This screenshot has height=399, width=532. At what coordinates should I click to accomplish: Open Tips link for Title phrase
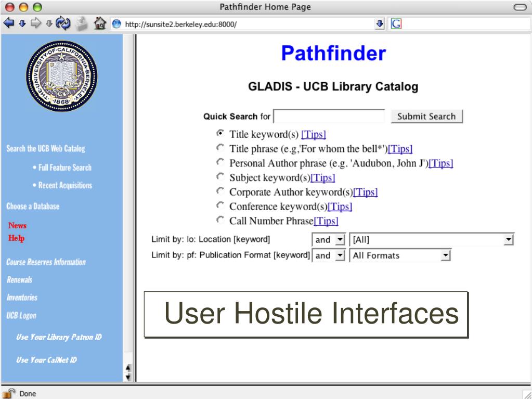[400, 149]
